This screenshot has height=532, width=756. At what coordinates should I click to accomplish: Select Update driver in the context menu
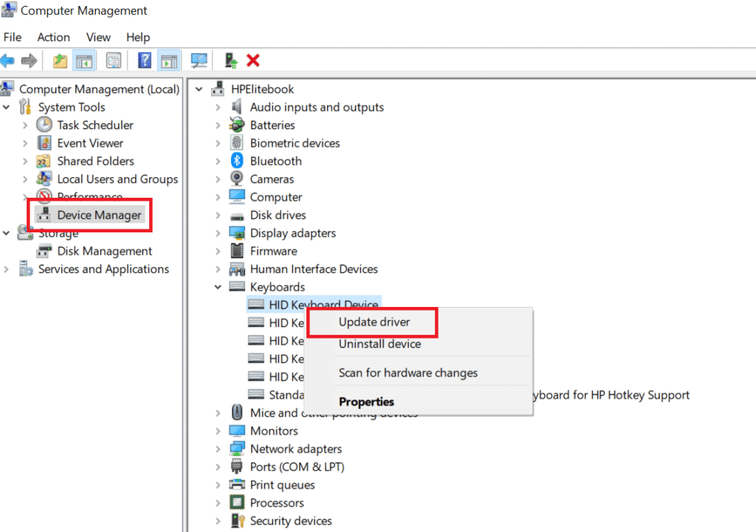373,322
